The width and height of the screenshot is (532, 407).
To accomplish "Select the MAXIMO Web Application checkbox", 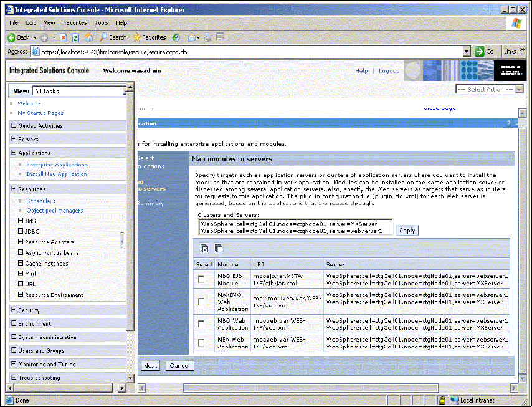I will [x=201, y=302].
